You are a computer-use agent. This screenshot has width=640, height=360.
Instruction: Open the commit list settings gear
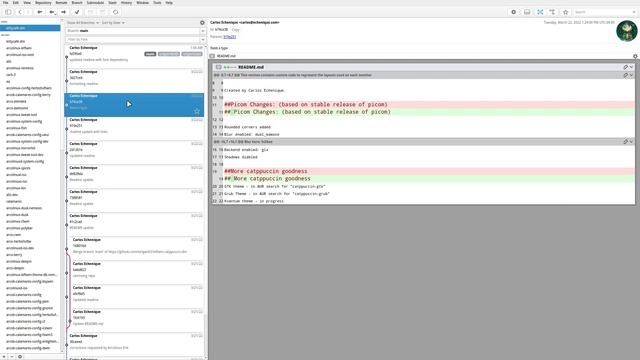point(202,23)
